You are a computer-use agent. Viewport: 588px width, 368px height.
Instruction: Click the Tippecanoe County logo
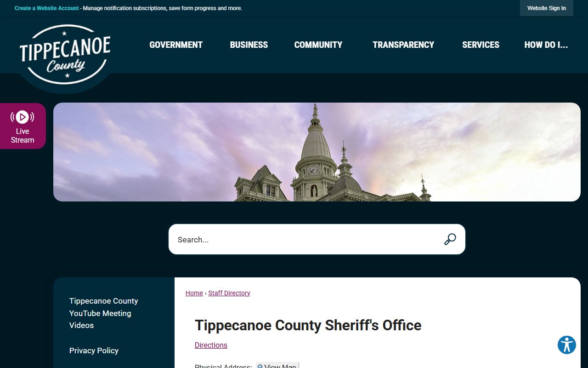65,55
